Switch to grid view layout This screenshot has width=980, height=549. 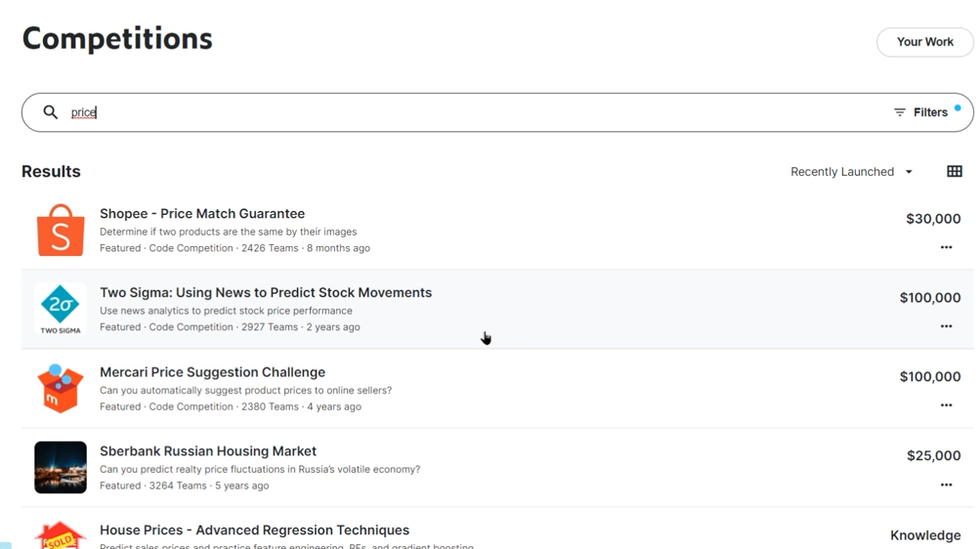point(954,172)
